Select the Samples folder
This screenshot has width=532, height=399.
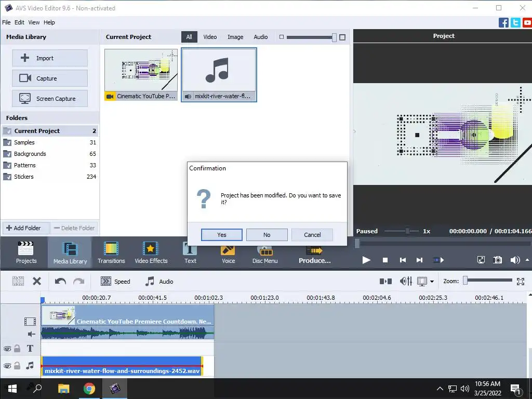click(50, 142)
